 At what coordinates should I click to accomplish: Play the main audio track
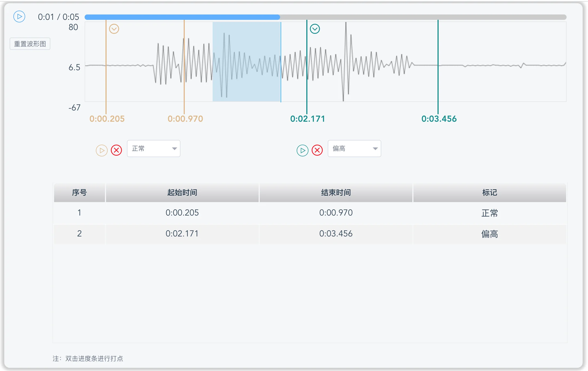(19, 17)
